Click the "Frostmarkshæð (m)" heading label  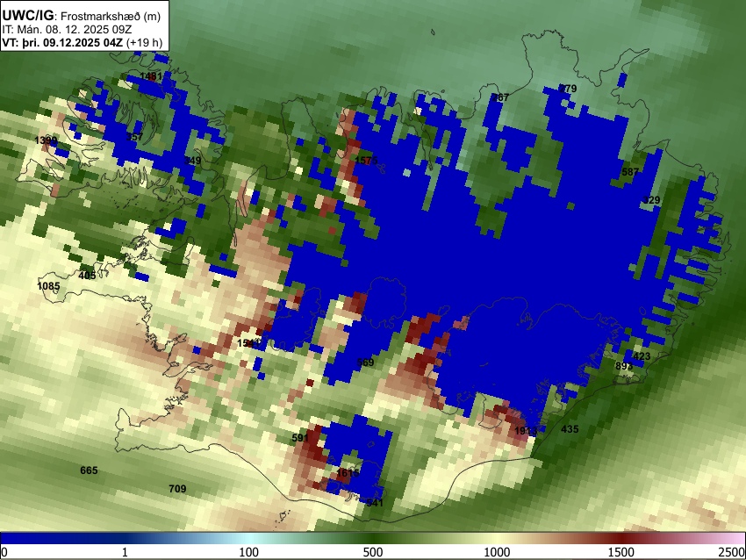(x=111, y=16)
